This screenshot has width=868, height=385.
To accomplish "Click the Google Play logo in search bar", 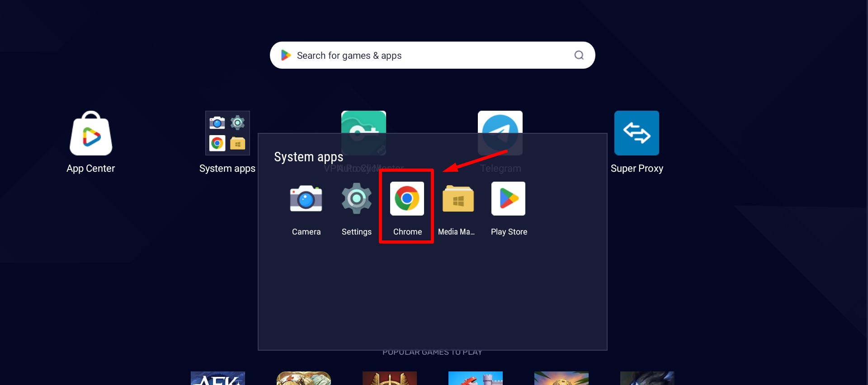I will tap(286, 55).
